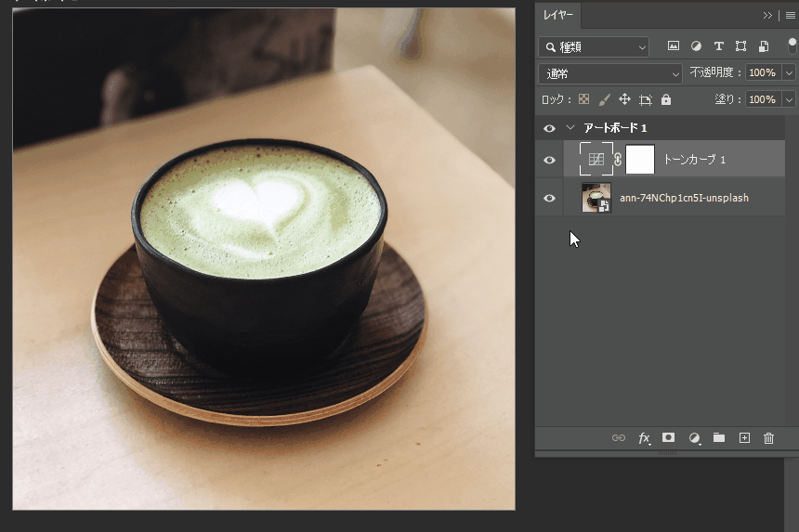The width and height of the screenshot is (799, 532).
Task: Prevent artboard auto-nesting lock icon
Action: point(646,99)
